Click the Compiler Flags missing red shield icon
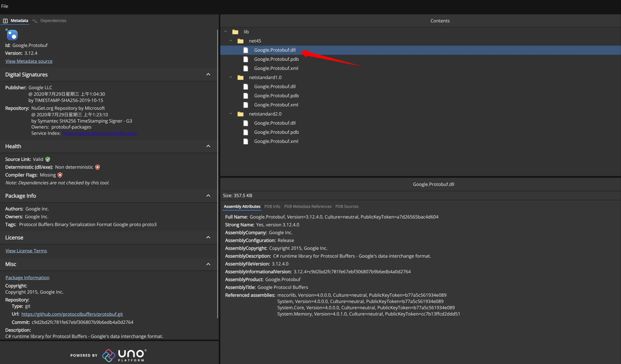Image resolution: width=621 pixels, height=364 pixels. (x=60, y=175)
